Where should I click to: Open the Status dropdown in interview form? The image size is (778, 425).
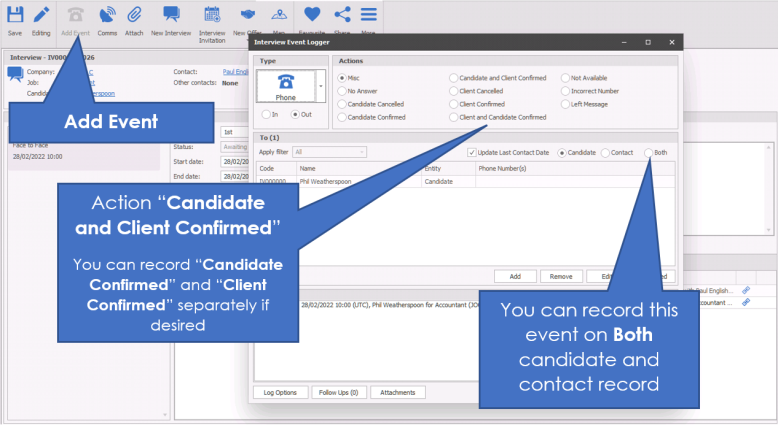tap(234, 147)
